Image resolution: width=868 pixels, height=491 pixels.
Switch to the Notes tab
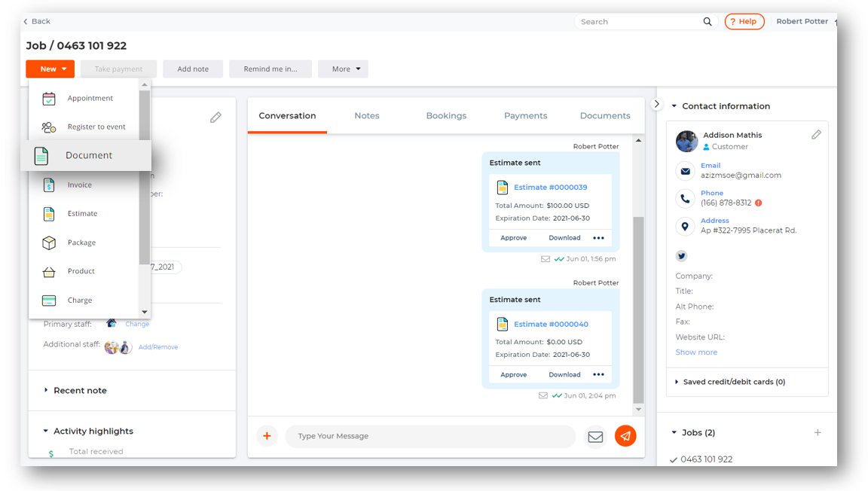tap(367, 116)
